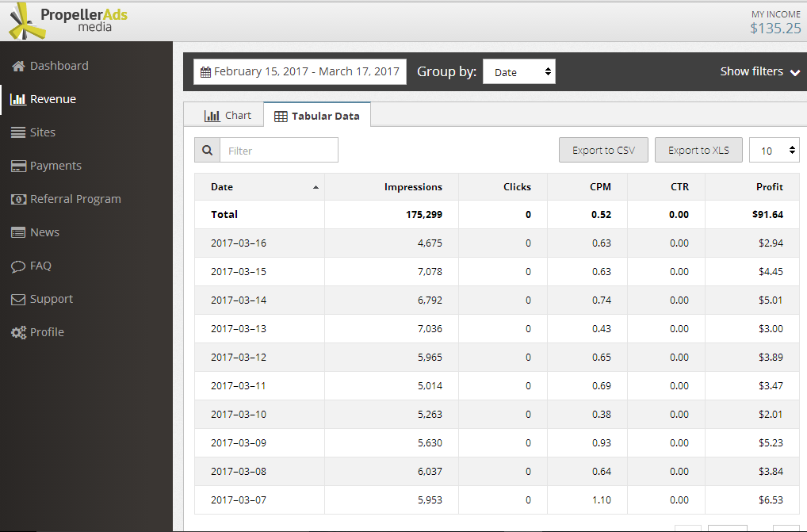The height and width of the screenshot is (532, 807).
Task: Click the profit value $2.01
Action: coord(771,414)
